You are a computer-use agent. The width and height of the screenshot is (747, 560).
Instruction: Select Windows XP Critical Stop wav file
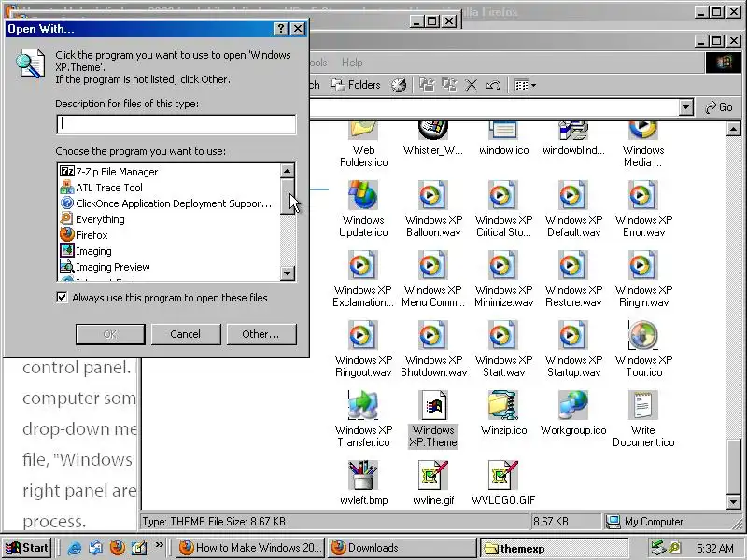click(x=503, y=209)
